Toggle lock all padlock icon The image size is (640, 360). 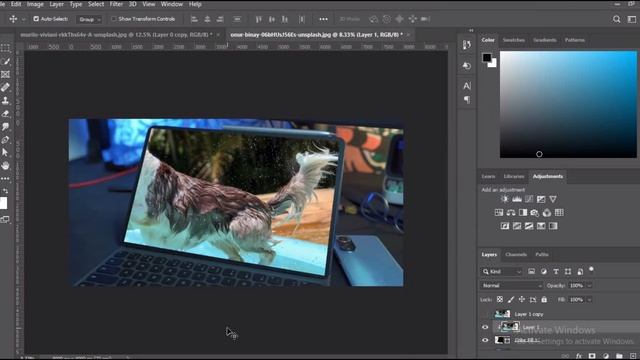pyautogui.click(x=544, y=299)
